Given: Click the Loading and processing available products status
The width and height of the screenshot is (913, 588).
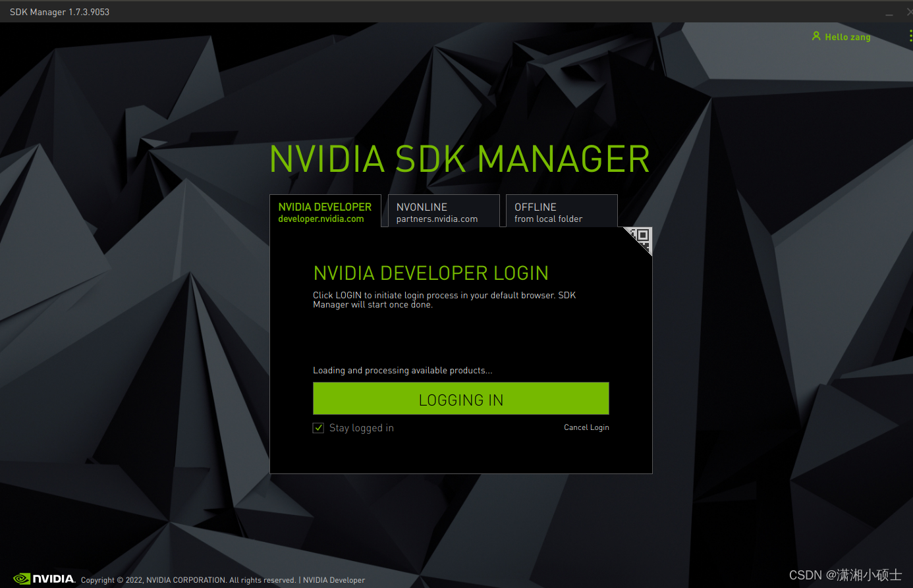Looking at the screenshot, I should 402,371.
